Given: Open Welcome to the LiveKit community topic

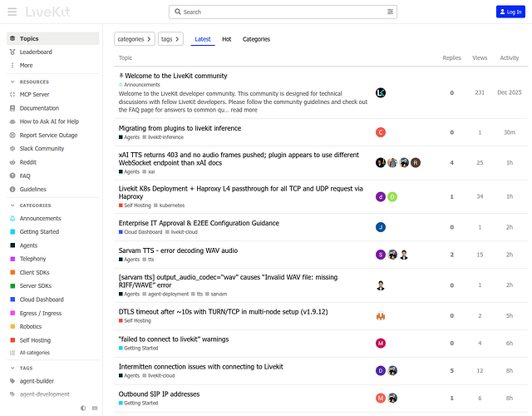Looking at the screenshot, I should point(176,76).
